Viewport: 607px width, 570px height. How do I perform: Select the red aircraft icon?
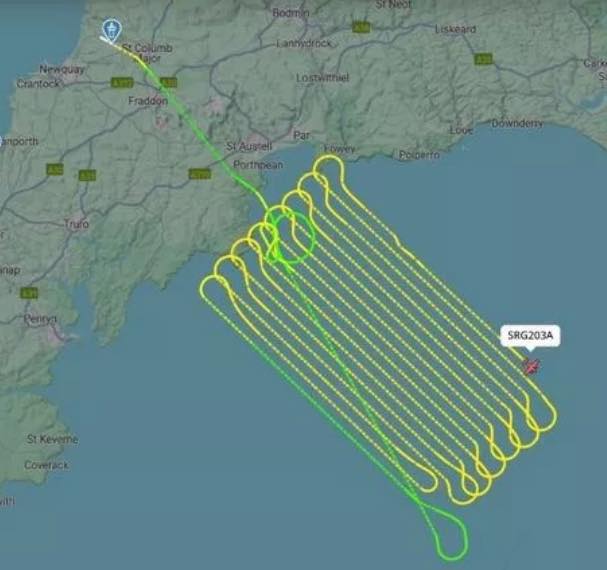531,366
